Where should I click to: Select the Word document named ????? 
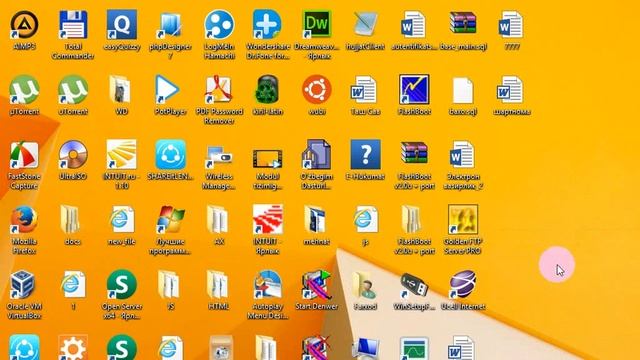[x=511, y=25]
